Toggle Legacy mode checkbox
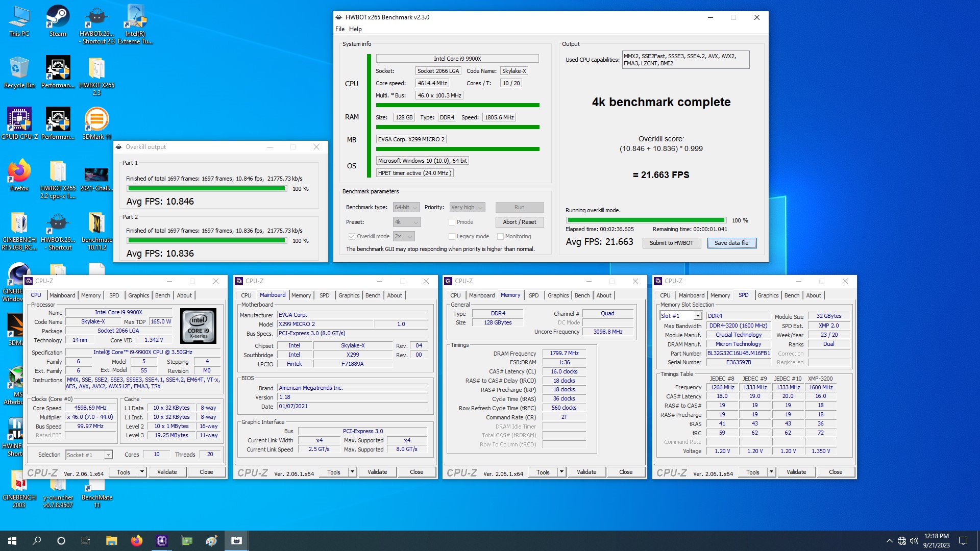This screenshot has height=551, width=980. 452,236
